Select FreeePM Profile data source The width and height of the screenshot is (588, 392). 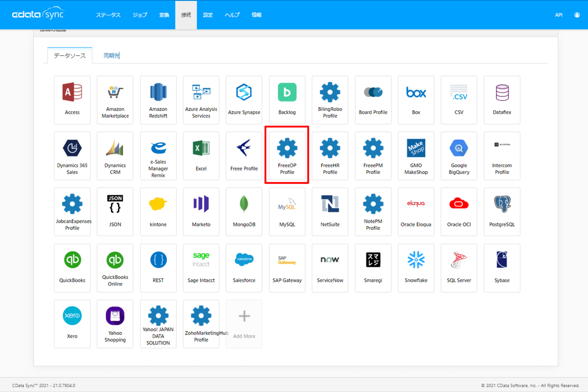click(x=373, y=156)
